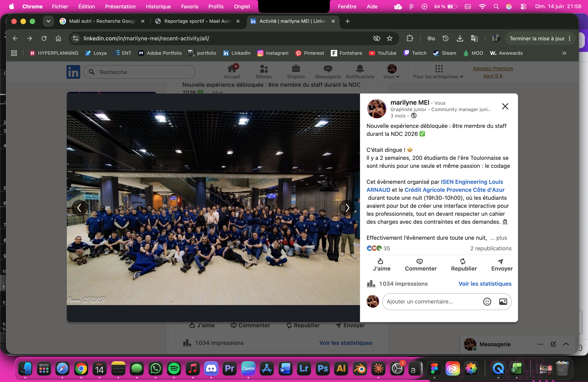Go back to the previous page
The height and width of the screenshot is (382, 588).
point(15,39)
